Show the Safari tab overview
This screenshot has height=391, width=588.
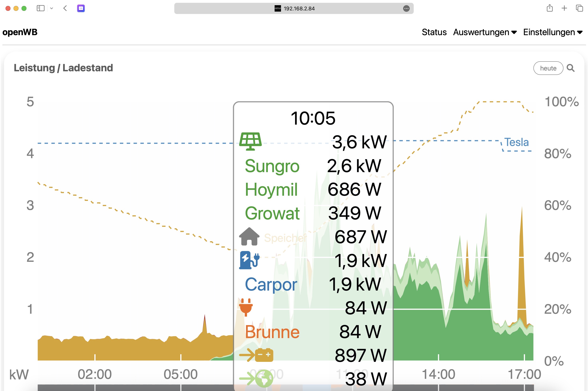[x=579, y=8]
